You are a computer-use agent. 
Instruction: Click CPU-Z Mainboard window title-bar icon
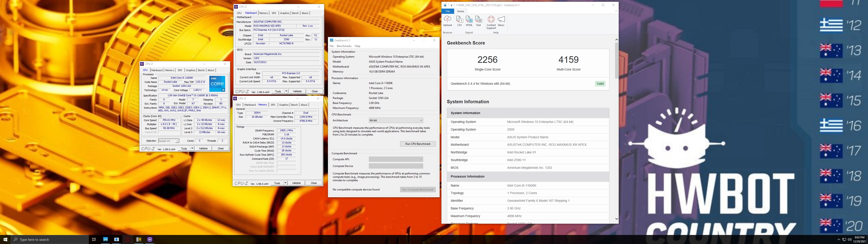236,7
